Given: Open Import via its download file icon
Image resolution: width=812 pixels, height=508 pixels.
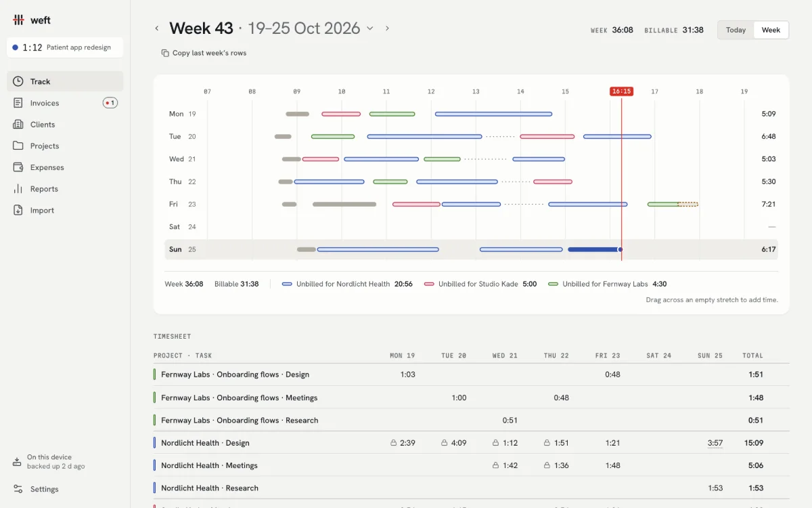Looking at the screenshot, I should pyautogui.click(x=18, y=211).
